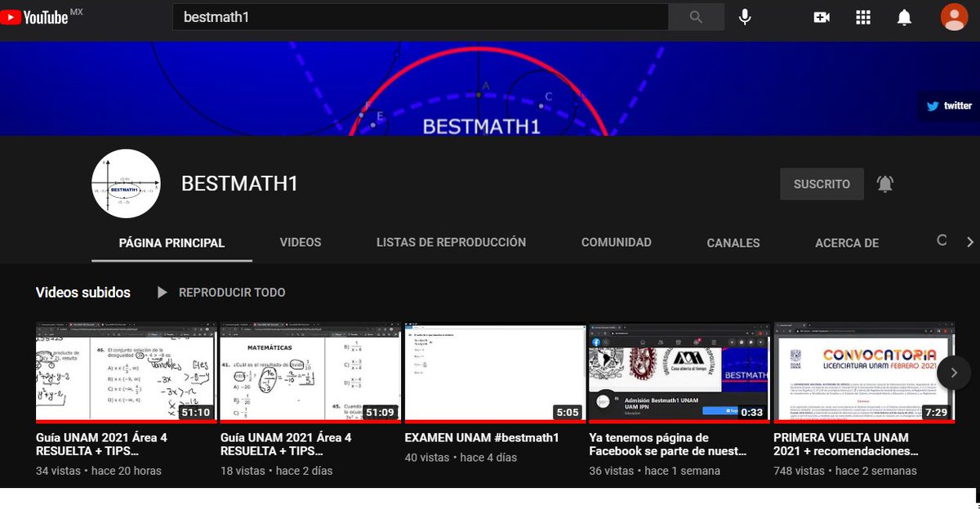
Task: Toggle channel notification bell beside SUSCRITO
Action: (x=885, y=184)
